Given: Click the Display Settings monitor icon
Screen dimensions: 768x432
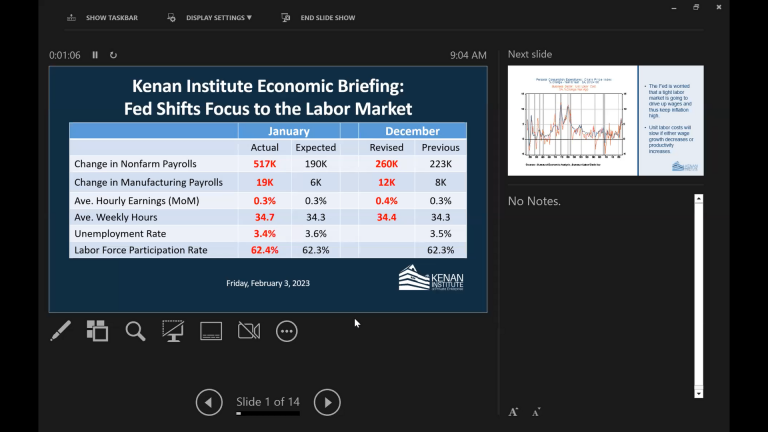Looking at the screenshot, I should pyautogui.click(x=171, y=18).
